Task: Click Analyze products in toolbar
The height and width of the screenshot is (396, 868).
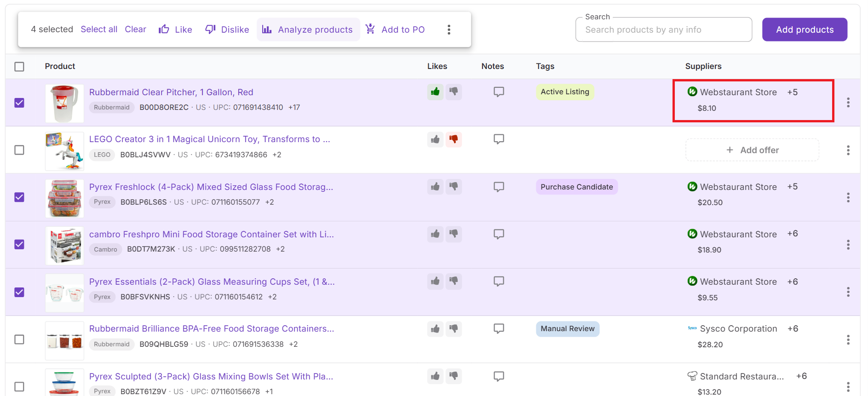Action: (308, 29)
